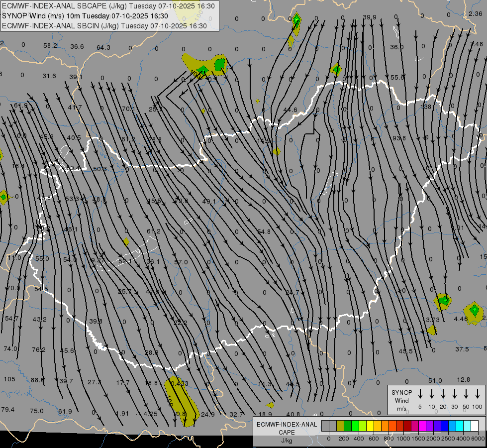Click the SBCAPE layer title line
The width and height of the screenshot is (487, 448).
(108, 6)
